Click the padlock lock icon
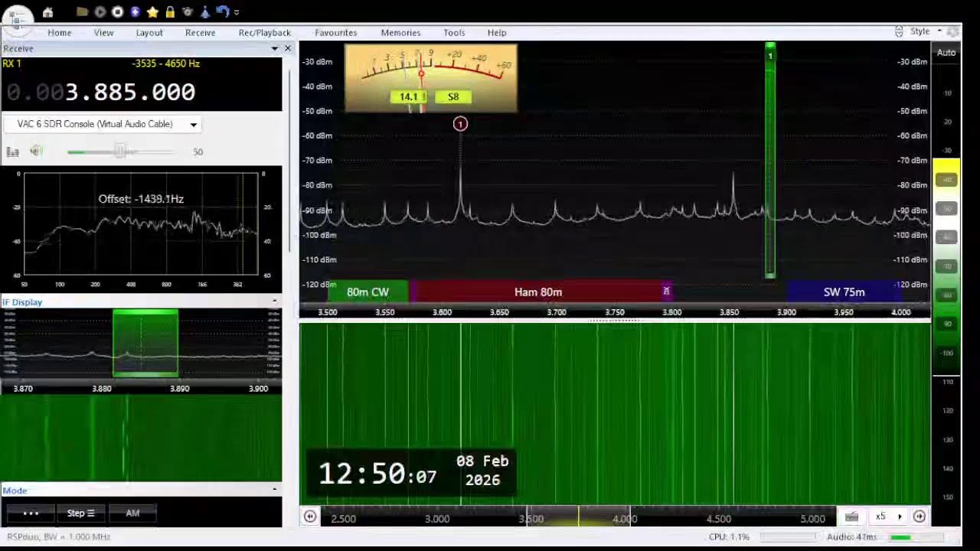 (x=170, y=12)
